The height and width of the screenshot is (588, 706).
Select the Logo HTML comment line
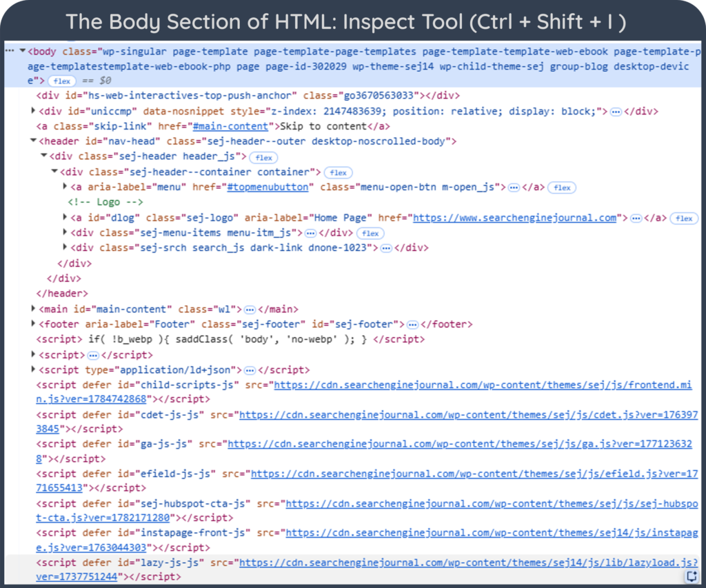pos(105,202)
